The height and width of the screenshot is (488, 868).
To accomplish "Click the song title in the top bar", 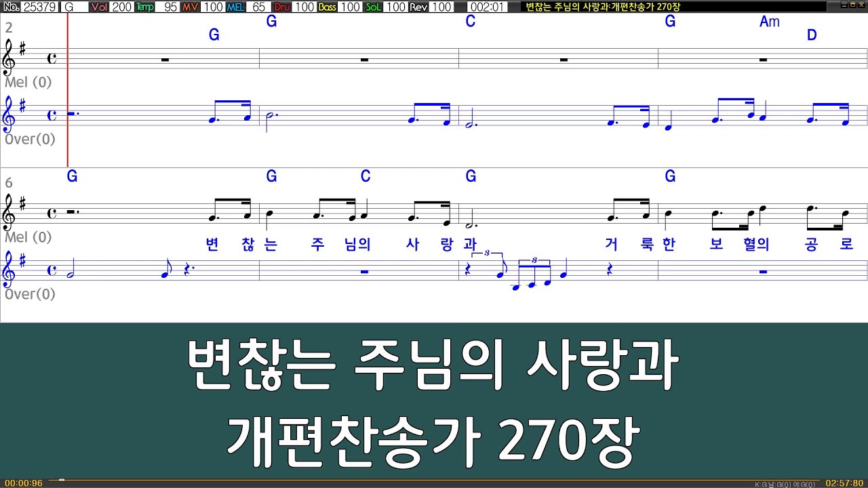I will (x=603, y=7).
